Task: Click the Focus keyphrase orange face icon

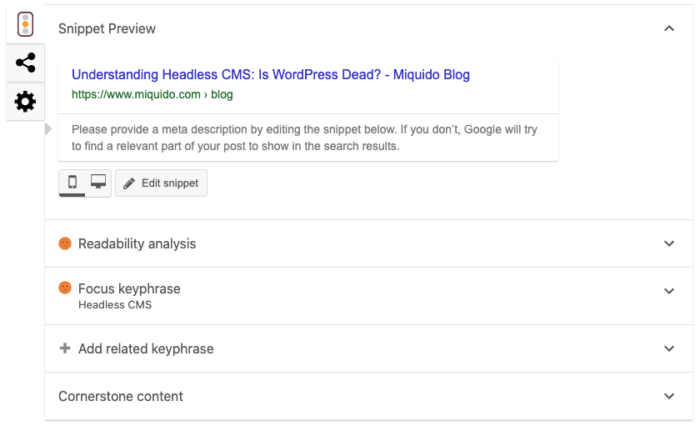Action: click(65, 288)
